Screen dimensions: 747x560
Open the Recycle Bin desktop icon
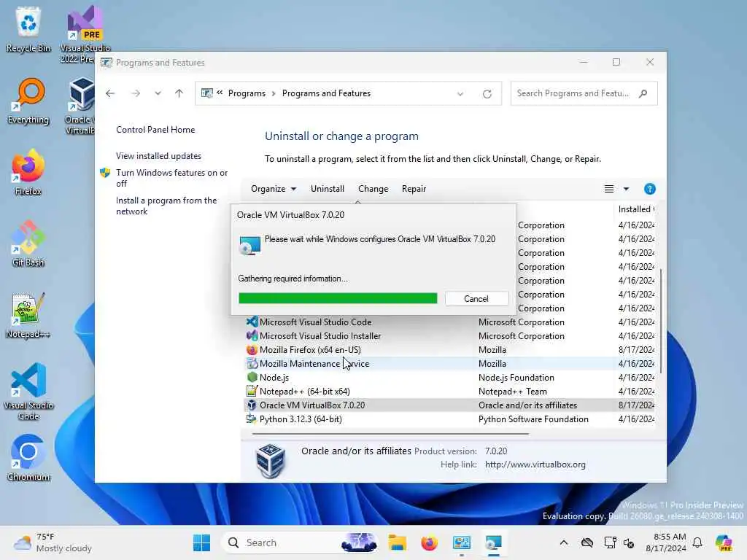pos(28,29)
